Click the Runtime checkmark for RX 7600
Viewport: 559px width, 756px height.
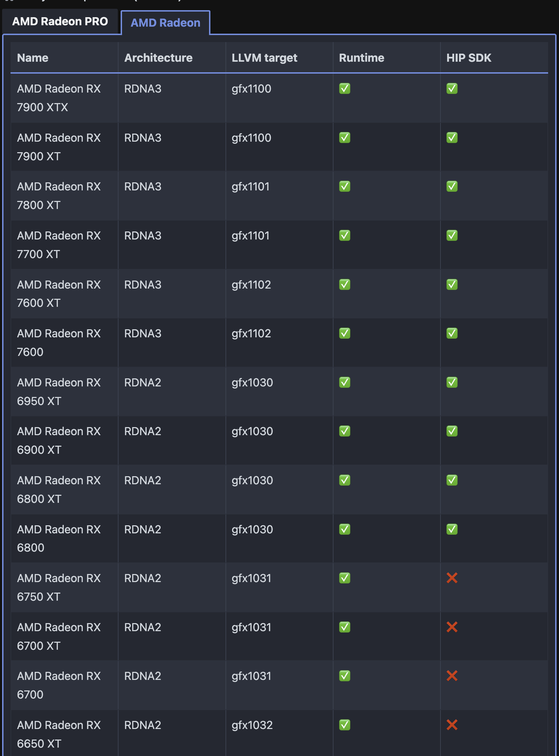coord(344,333)
